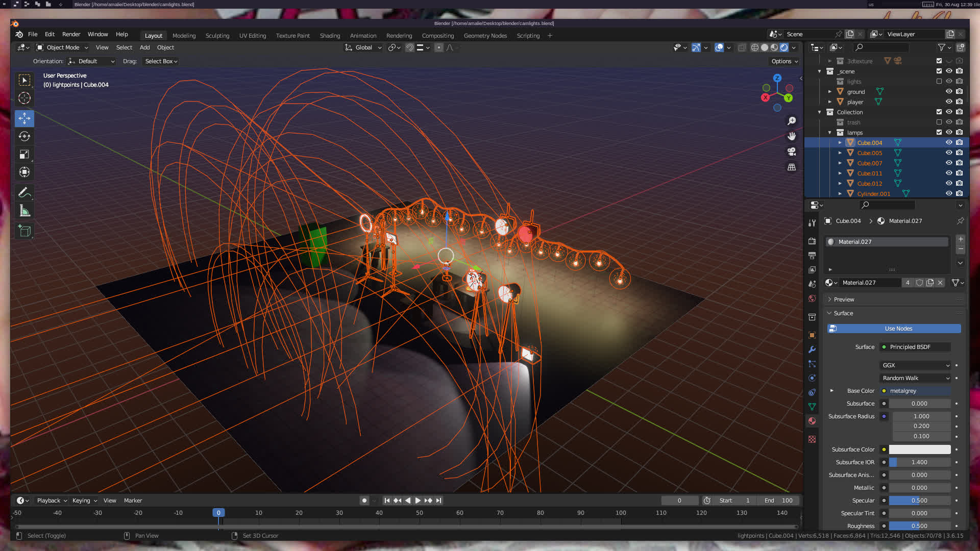
Task: Switch to orthographic grid view
Action: [792, 167]
